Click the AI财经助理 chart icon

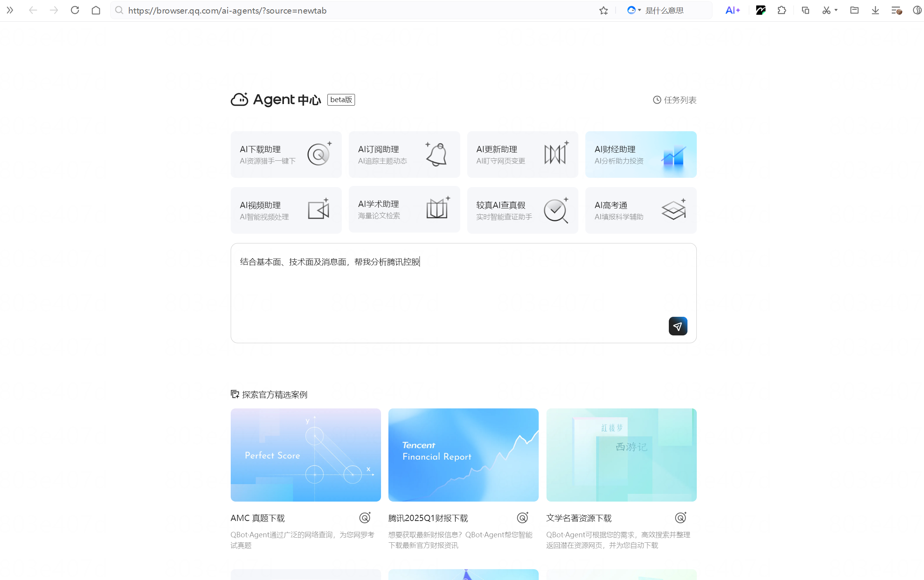pyautogui.click(x=674, y=157)
